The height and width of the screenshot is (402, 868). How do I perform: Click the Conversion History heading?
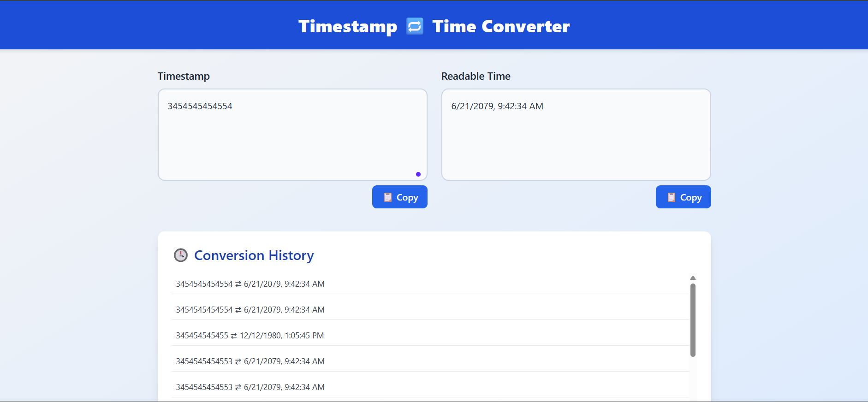click(254, 255)
